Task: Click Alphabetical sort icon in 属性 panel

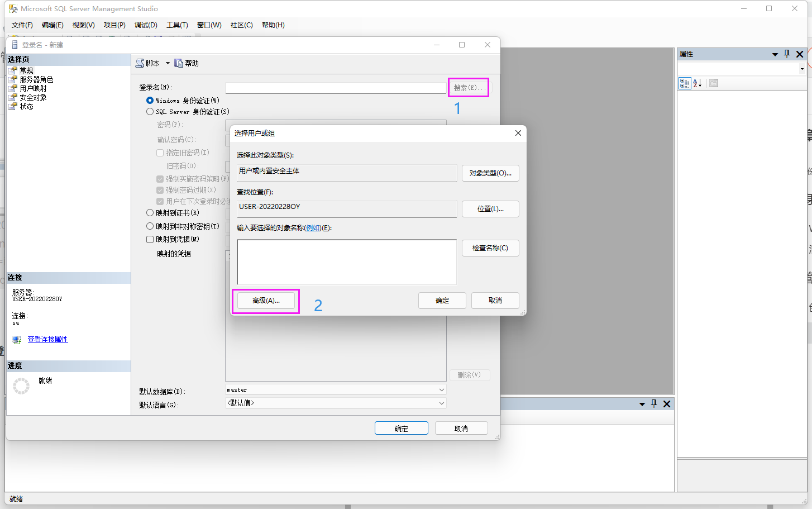Action: (x=698, y=83)
